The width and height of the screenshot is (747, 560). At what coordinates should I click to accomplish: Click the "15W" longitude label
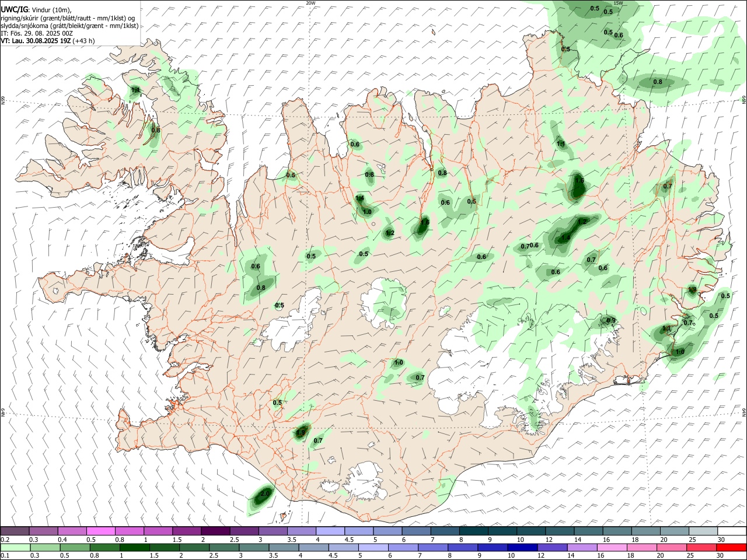click(618, 3)
